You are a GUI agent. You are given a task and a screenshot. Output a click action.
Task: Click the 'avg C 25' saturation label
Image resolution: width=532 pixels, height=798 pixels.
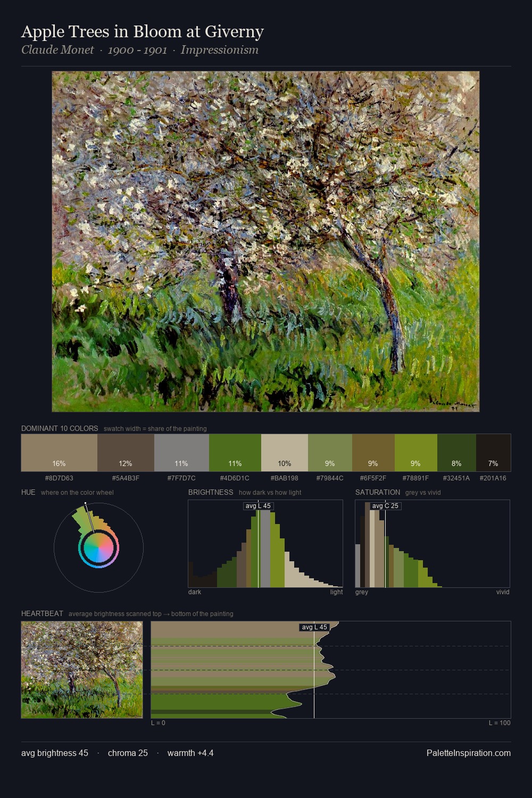click(385, 506)
